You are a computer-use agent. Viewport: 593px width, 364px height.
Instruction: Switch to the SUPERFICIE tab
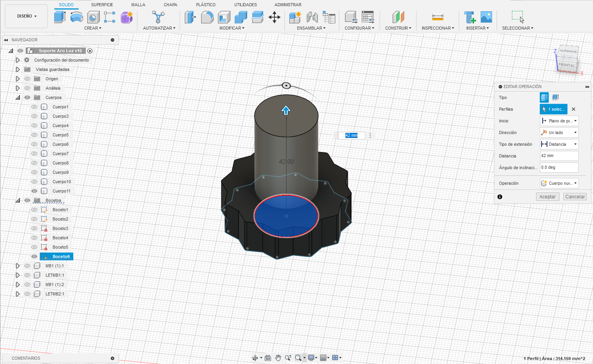click(x=102, y=5)
